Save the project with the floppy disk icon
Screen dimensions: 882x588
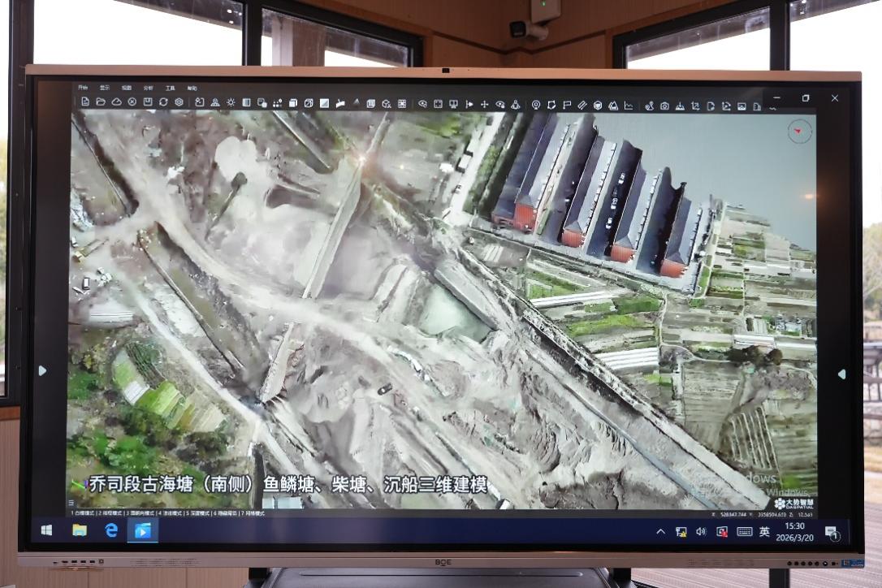(148, 102)
